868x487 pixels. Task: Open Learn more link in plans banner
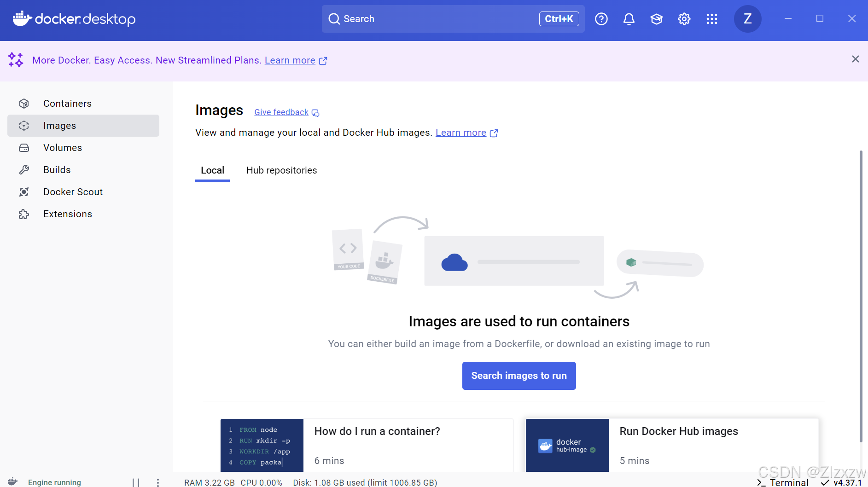(x=290, y=60)
